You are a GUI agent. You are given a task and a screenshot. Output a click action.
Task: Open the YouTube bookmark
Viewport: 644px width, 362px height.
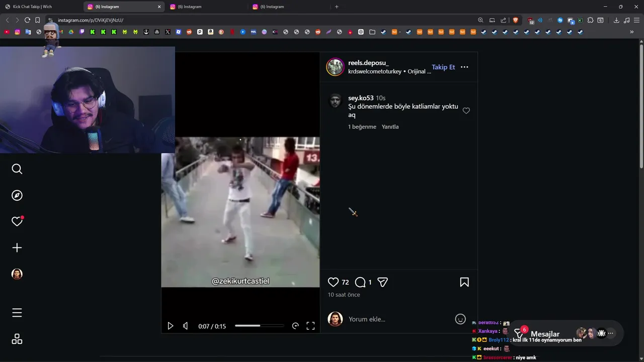click(7, 32)
